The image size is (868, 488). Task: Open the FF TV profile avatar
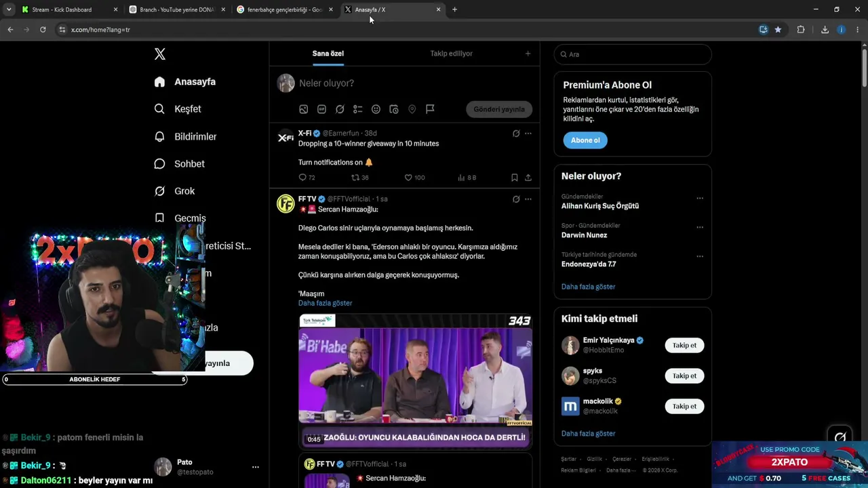click(x=285, y=203)
